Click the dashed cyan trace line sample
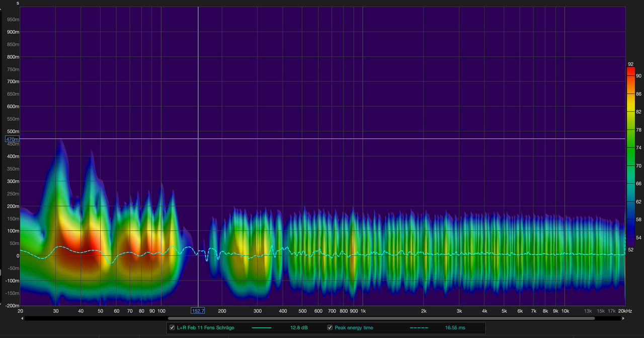644x338 pixels. coord(419,327)
